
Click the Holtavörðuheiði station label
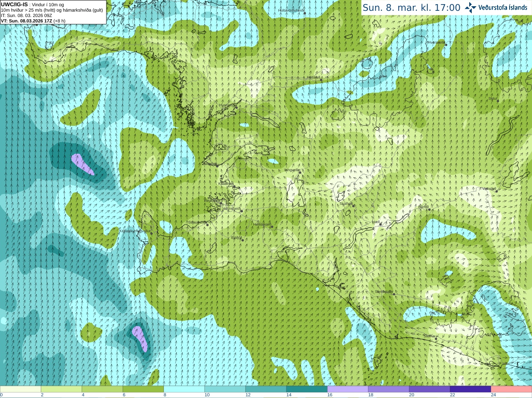291,10
